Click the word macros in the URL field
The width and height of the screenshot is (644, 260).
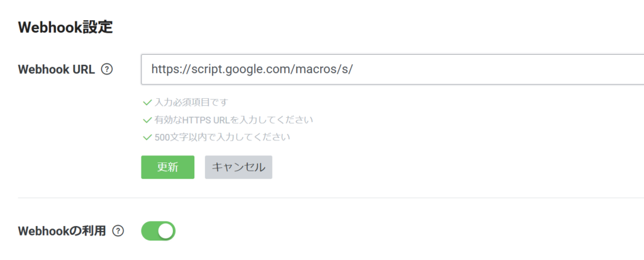click(316, 69)
